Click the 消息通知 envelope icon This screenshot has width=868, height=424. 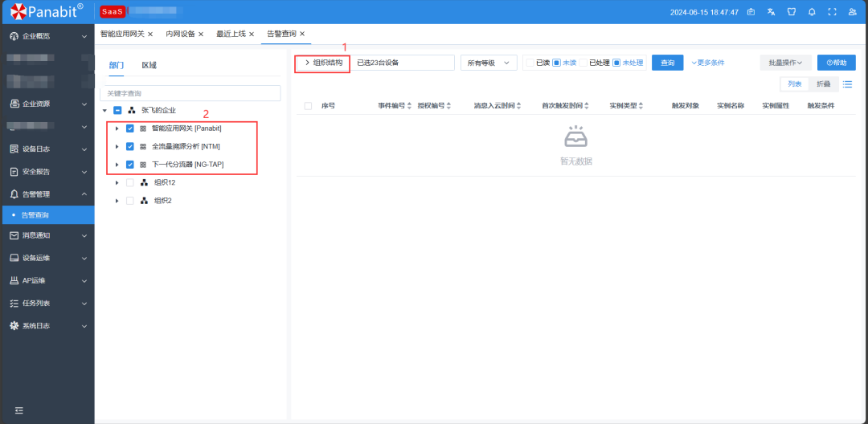point(14,235)
